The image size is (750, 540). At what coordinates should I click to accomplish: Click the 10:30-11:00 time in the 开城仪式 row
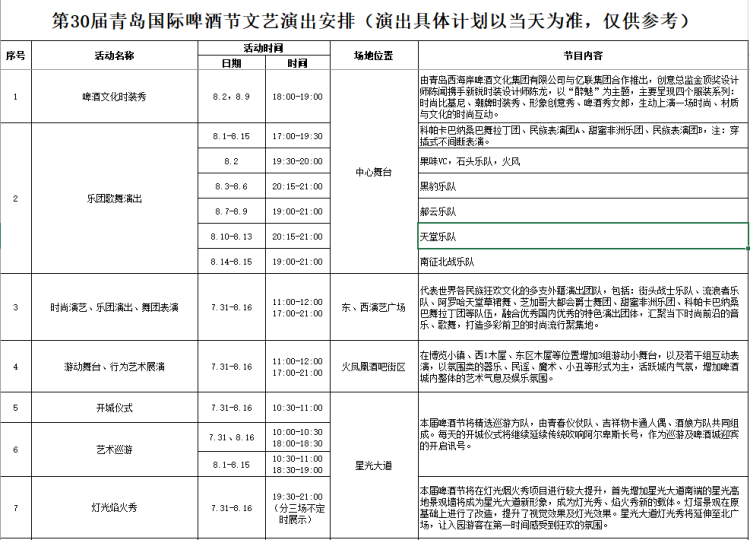298,408
